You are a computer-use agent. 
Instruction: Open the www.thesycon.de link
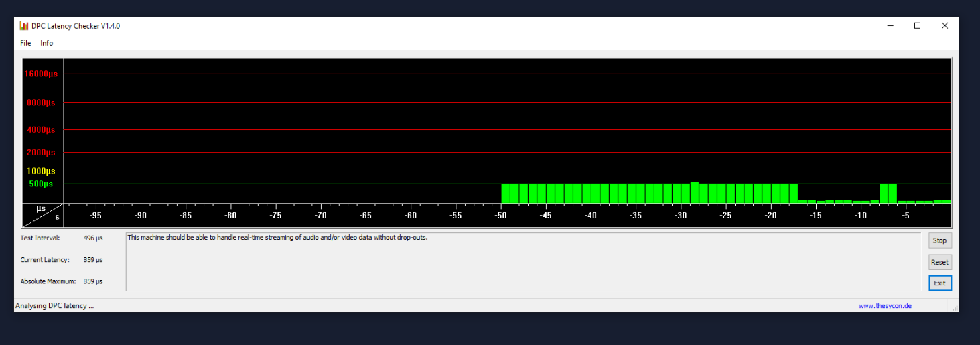click(x=885, y=306)
